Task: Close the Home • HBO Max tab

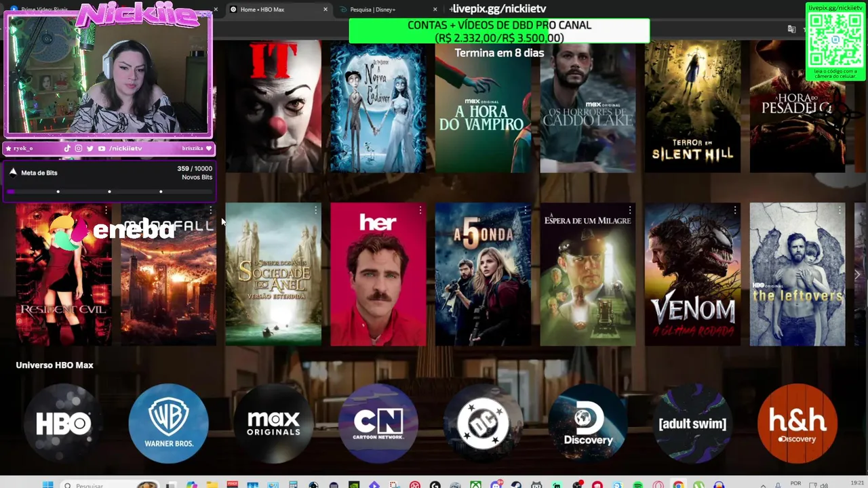Action: [325, 9]
